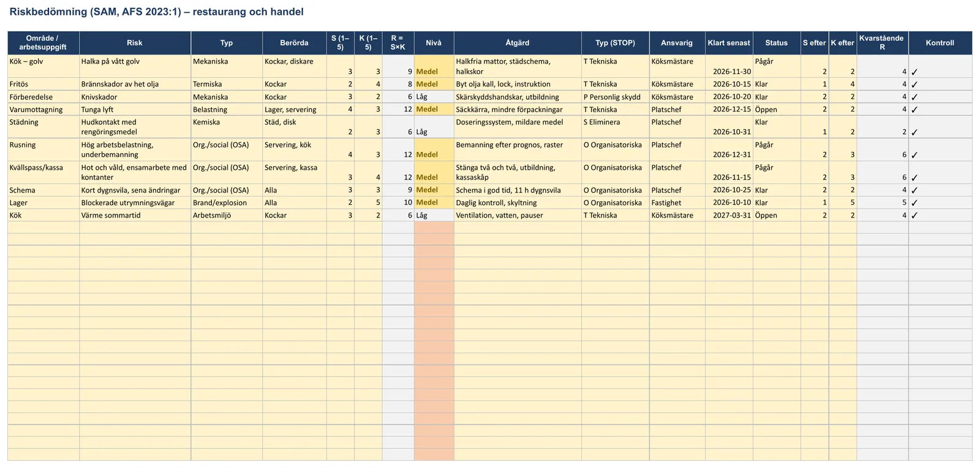Select the 'Varumottagning' area cell

tap(43, 109)
